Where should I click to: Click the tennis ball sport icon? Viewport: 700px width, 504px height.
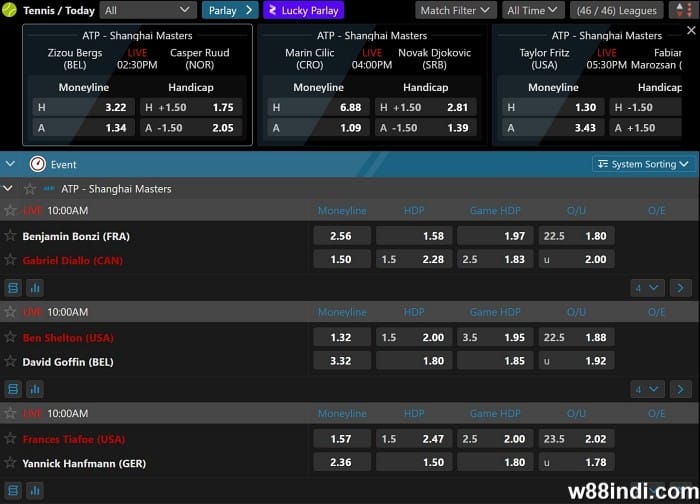coord(10,10)
